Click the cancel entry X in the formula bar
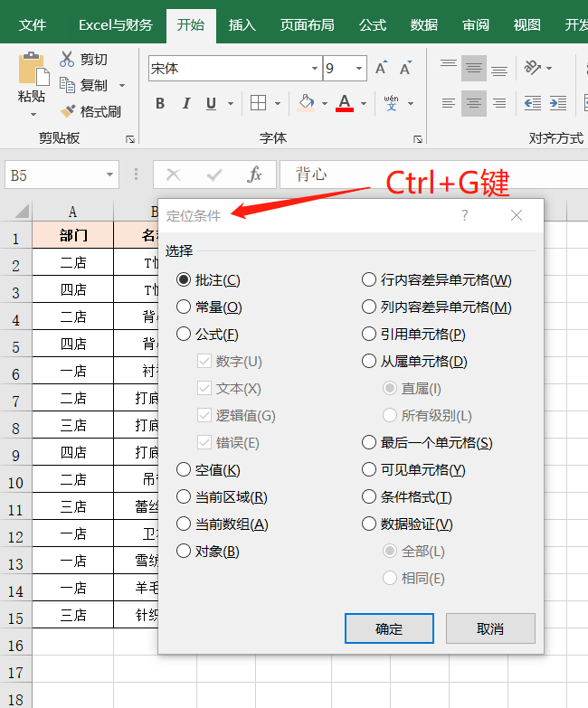The width and height of the screenshot is (588, 708). pos(173,175)
